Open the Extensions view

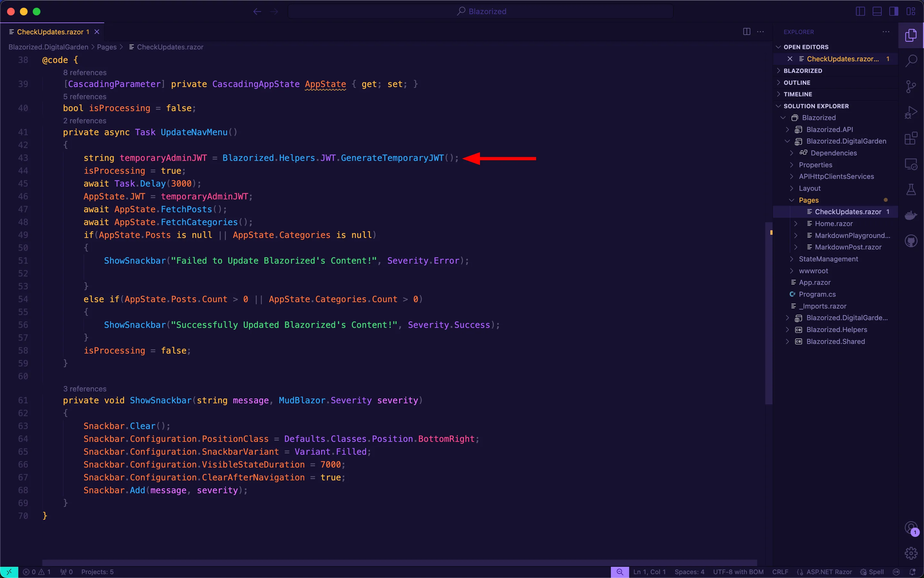pos(911,138)
